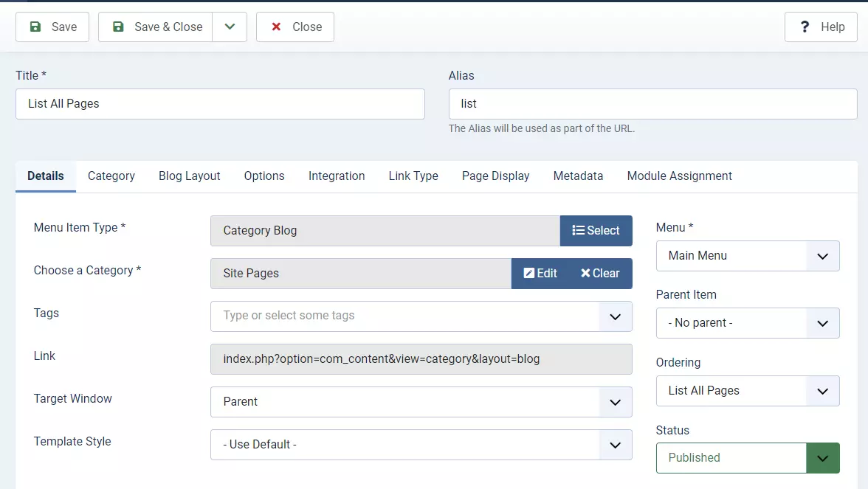Click the Menu Item Type label
868x489 pixels.
tap(80, 227)
